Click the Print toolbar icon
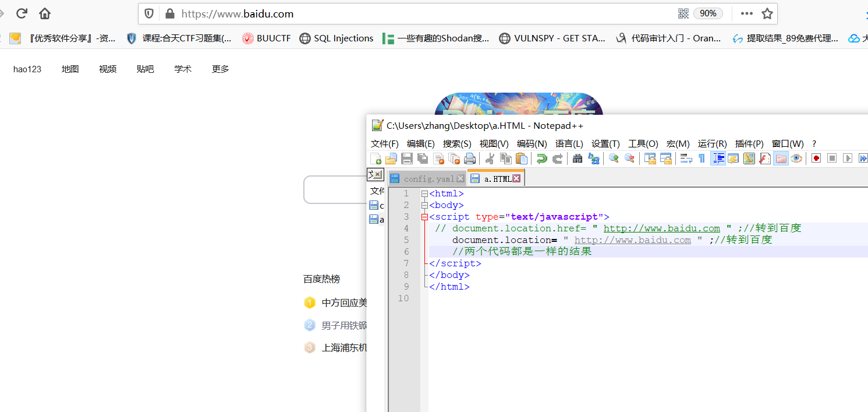 coord(470,159)
